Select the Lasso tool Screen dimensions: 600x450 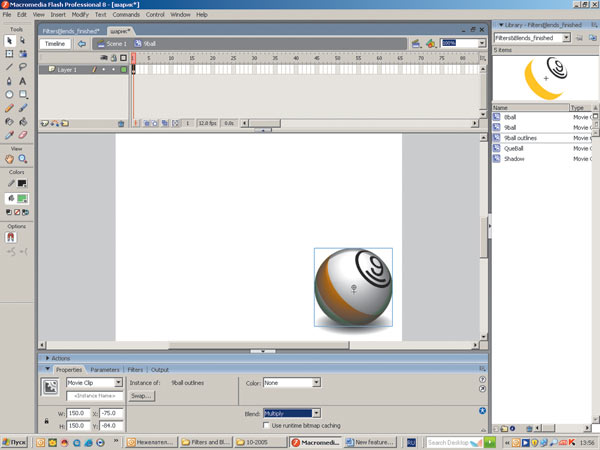click(x=22, y=67)
